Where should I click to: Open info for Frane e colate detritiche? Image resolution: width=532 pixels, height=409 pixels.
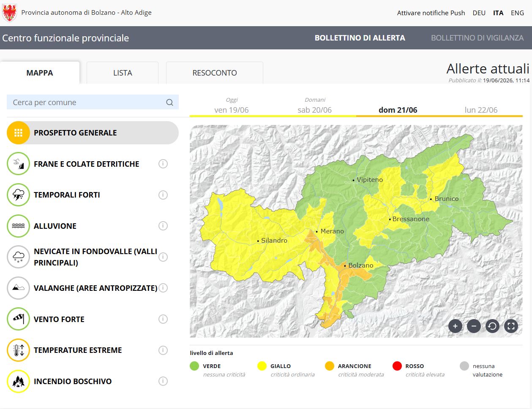163,164
